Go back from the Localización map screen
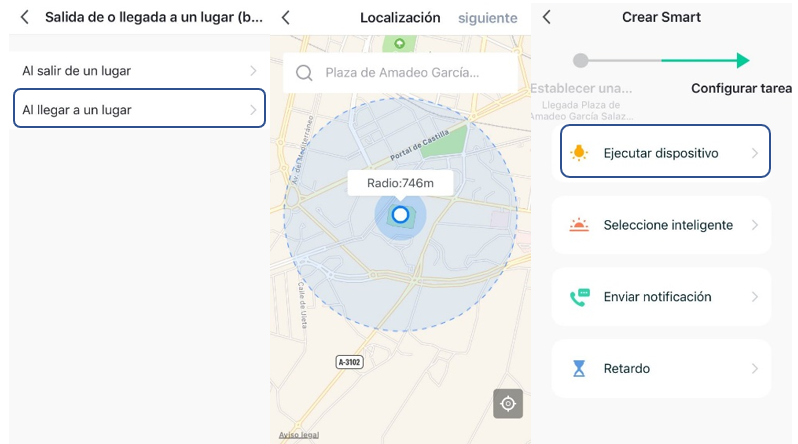This screenshot has height=444, width=798. (x=286, y=17)
